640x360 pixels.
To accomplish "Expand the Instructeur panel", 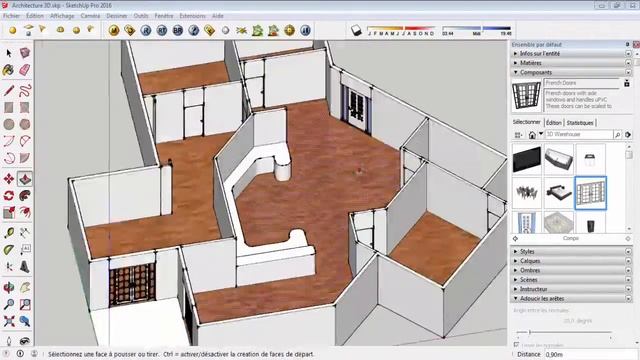I will [571, 289].
